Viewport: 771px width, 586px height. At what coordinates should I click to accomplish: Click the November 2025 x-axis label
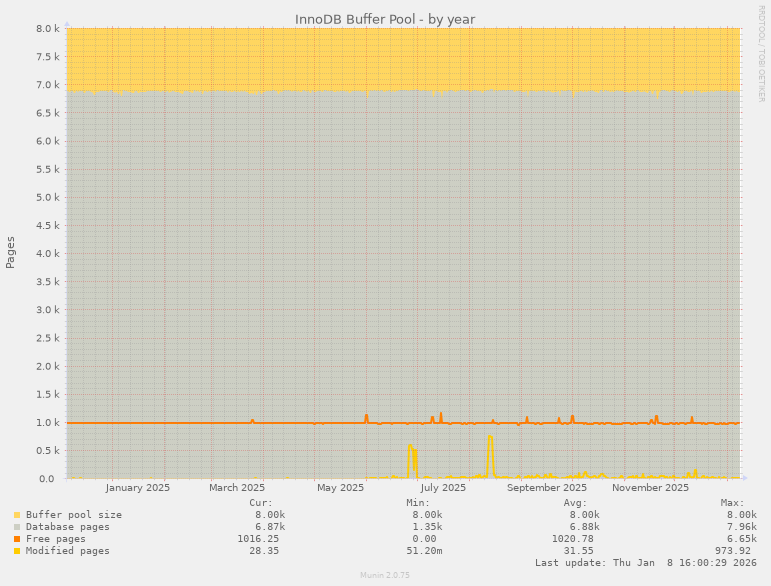(651, 488)
